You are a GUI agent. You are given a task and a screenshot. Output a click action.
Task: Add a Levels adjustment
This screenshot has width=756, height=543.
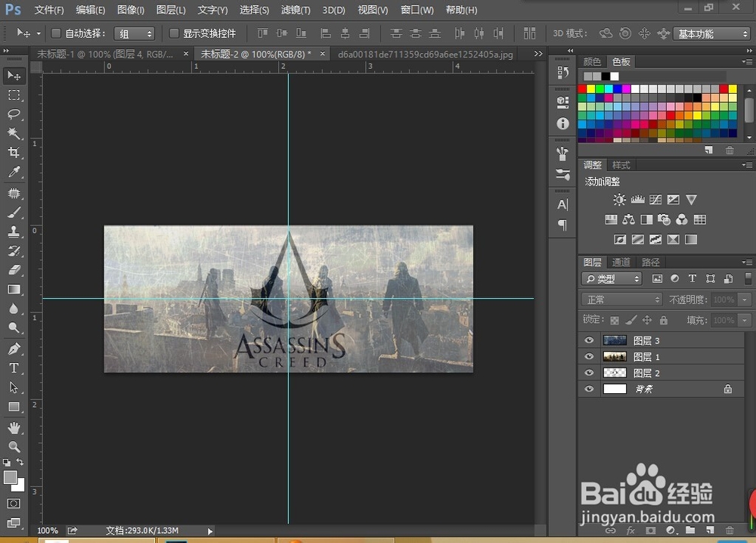tap(637, 200)
